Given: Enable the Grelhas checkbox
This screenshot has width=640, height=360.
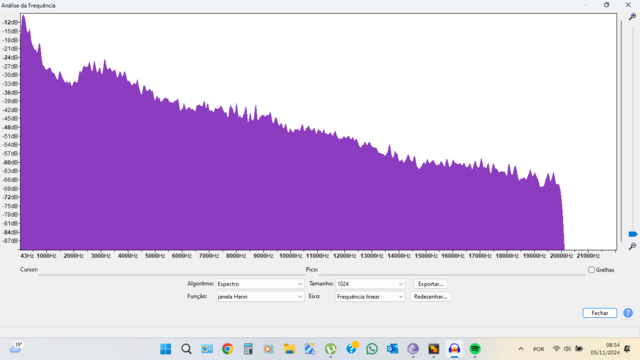Looking at the screenshot, I should point(591,270).
